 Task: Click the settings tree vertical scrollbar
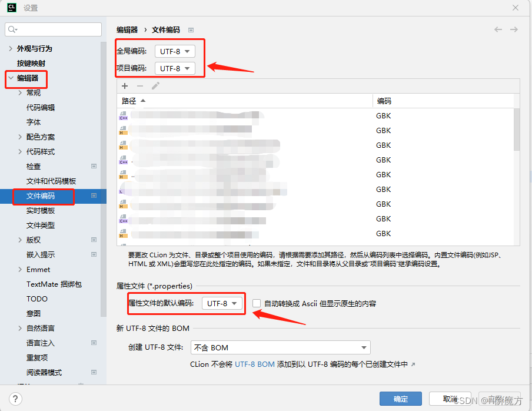(104, 179)
